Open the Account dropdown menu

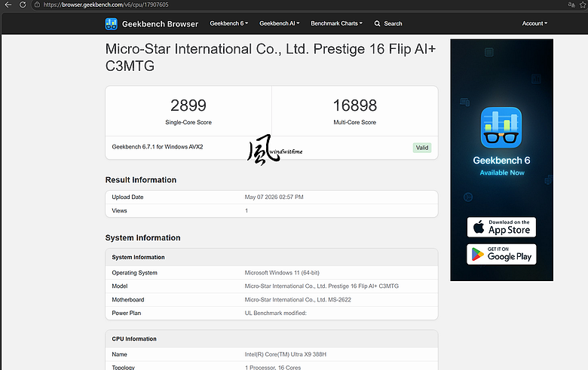tap(534, 23)
